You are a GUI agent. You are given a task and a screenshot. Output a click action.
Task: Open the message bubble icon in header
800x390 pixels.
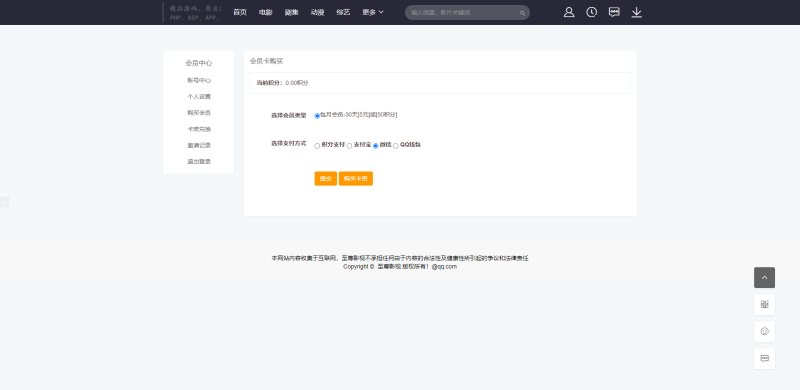tap(614, 12)
